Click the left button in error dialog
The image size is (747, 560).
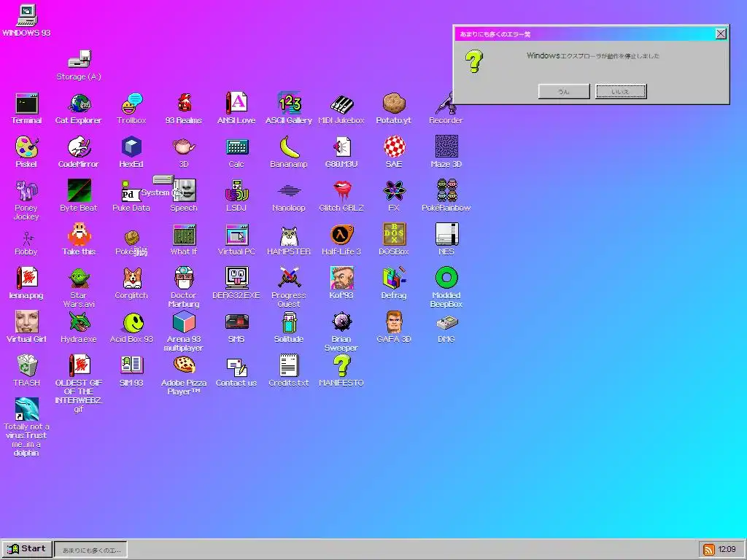pyautogui.click(x=564, y=91)
